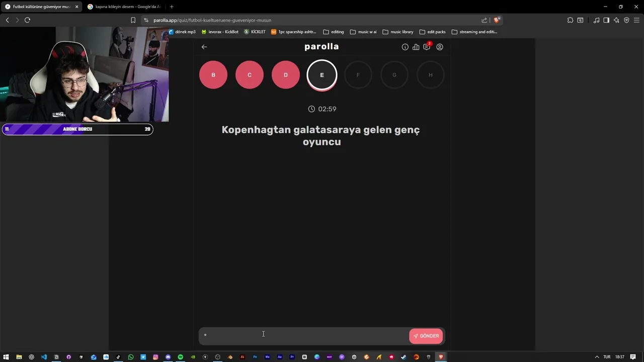
Task: Click the parolla logo title
Action: tap(321, 47)
